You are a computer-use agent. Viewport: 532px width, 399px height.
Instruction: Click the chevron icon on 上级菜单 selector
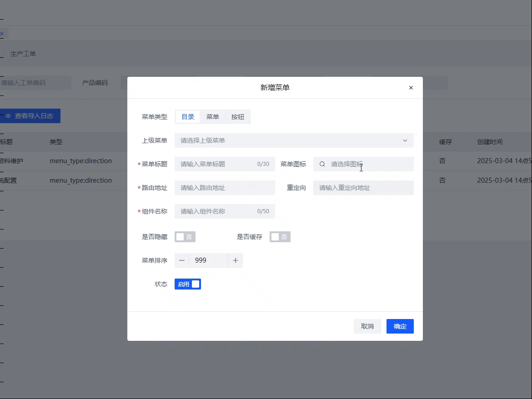405,140
